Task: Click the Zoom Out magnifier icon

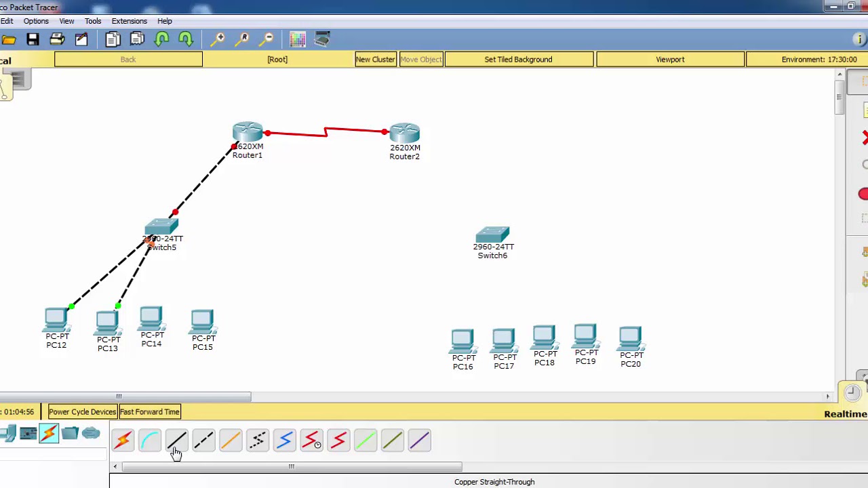Action: [267, 39]
